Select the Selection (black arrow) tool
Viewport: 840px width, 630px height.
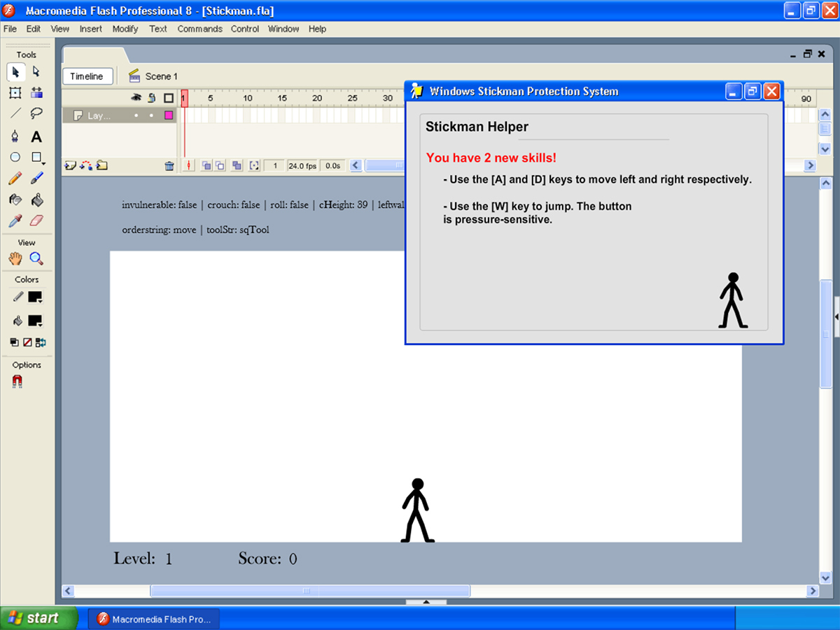pyautogui.click(x=15, y=71)
